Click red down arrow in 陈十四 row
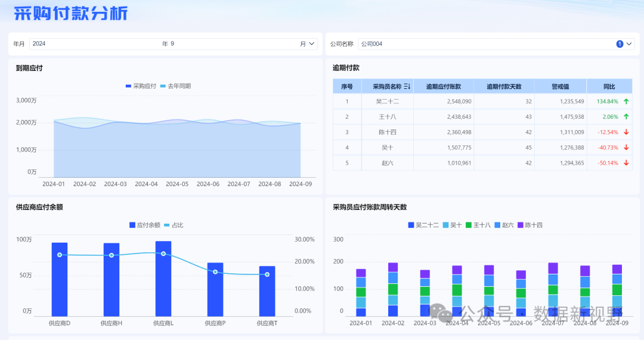 pos(626,132)
